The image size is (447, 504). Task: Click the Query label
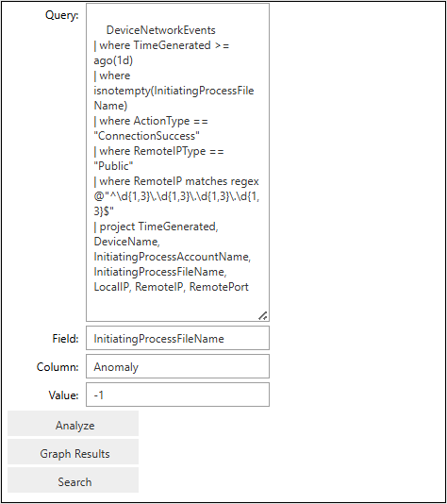point(61,15)
